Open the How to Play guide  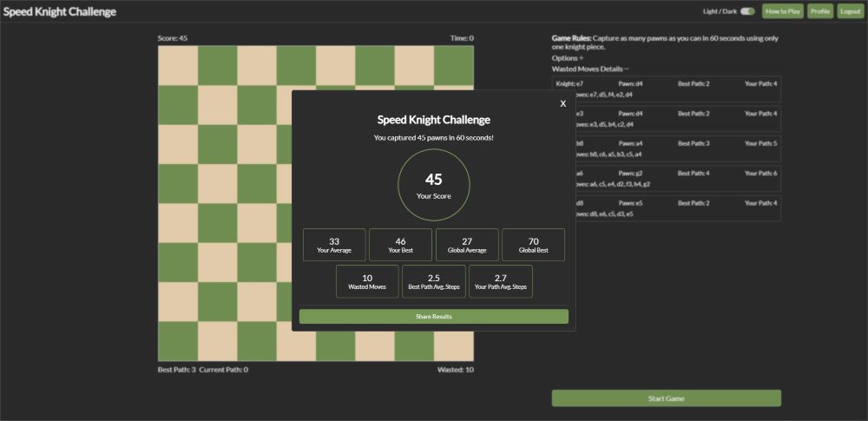click(x=782, y=11)
